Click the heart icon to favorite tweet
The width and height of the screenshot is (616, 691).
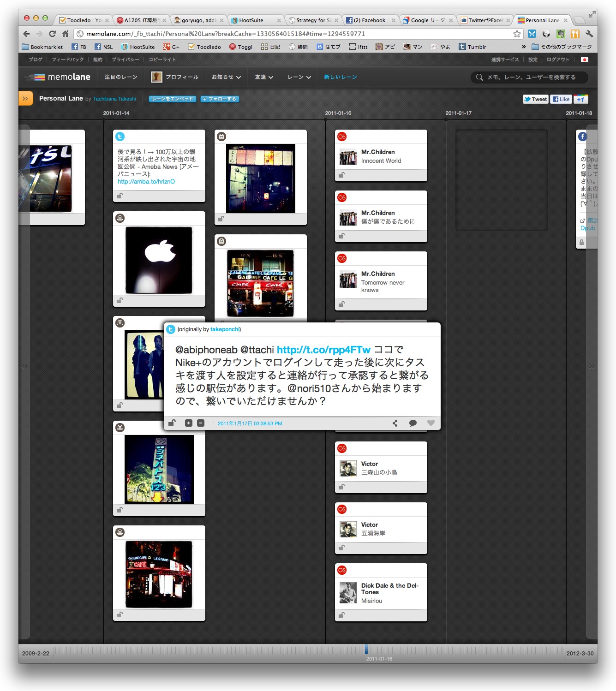431,423
